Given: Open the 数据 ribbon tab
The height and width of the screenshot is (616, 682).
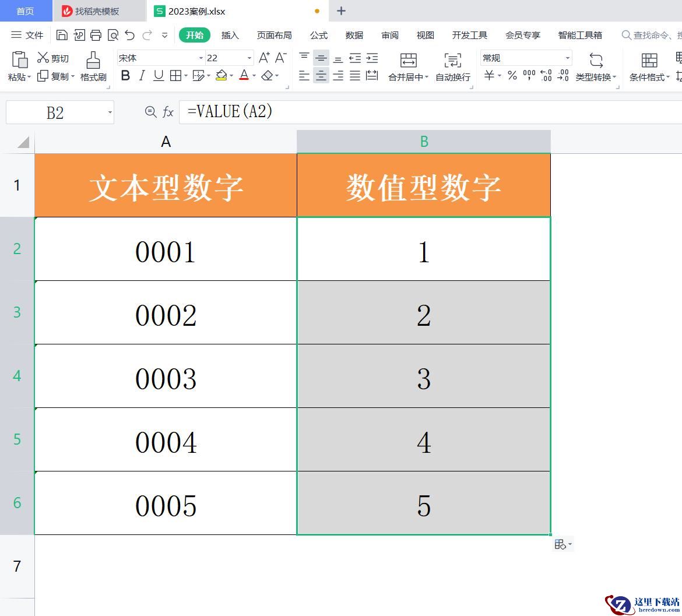Looking at the screenshot, I should [354, 35].
